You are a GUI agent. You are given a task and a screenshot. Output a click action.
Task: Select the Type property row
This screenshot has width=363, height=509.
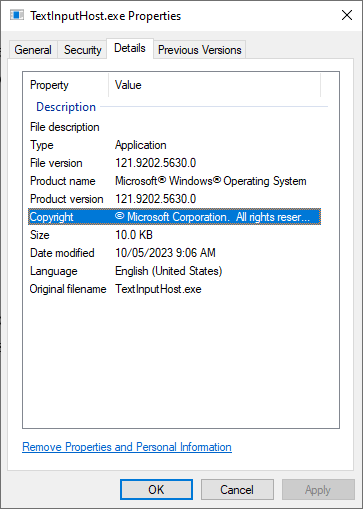[x=174, y=145]
